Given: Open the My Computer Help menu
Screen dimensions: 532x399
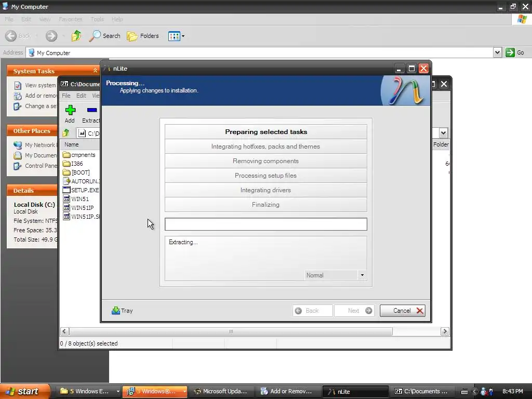Looking at the screenshot, I should pos(117,19).
